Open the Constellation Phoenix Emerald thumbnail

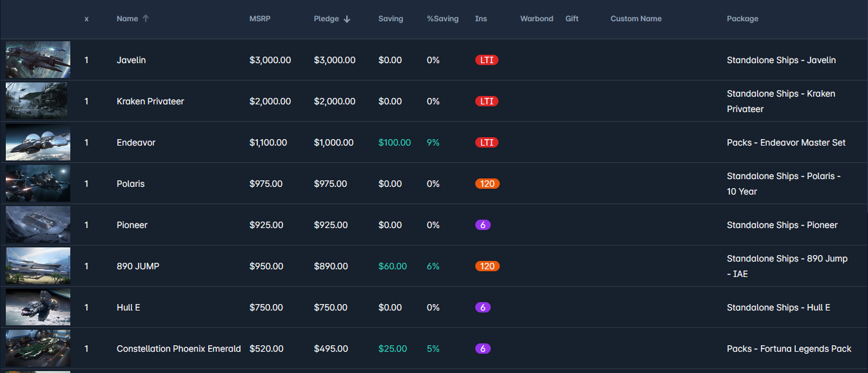pos(38,349)
